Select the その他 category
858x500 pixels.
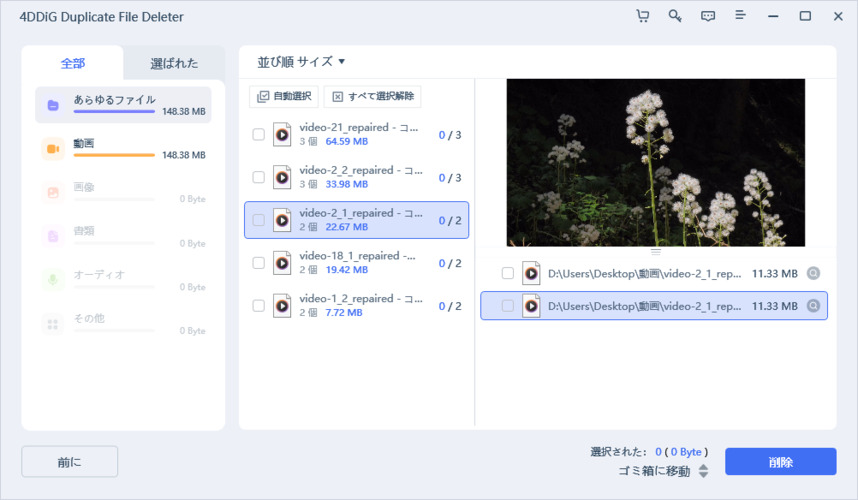123,324
